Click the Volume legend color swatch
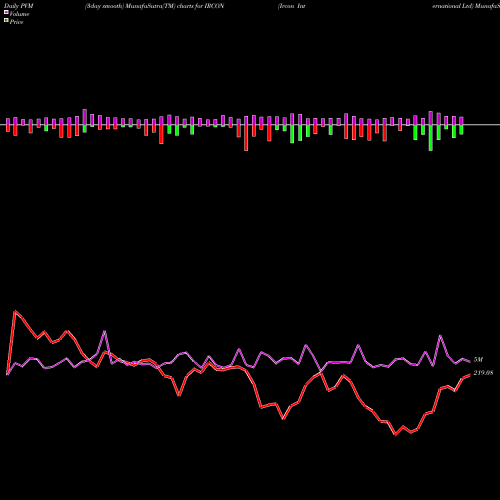This screenshot has height=500, width=500. 6,12
